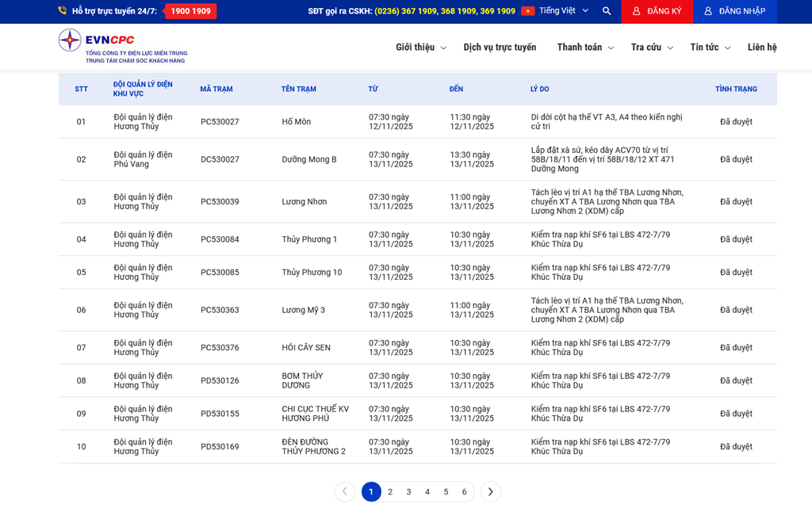Click the user icon beside ĐĂNG KÝ

click(636, 11)
